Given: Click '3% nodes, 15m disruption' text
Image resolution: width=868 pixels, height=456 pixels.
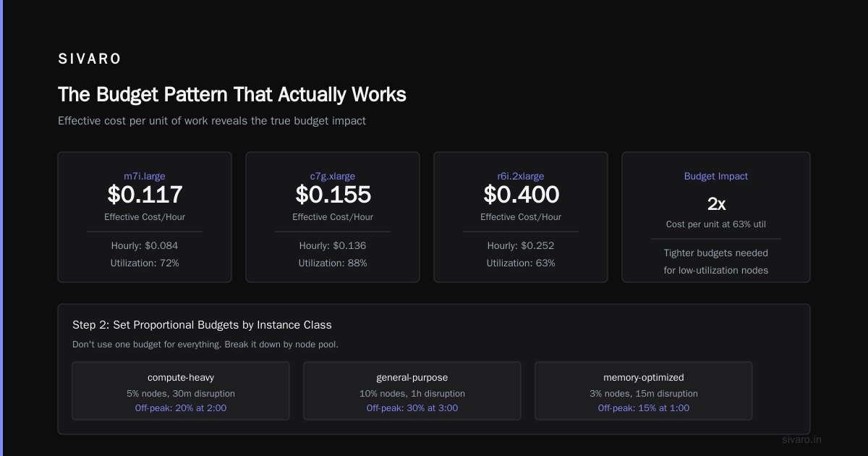Looking at the screenshot, I should 644,394.
